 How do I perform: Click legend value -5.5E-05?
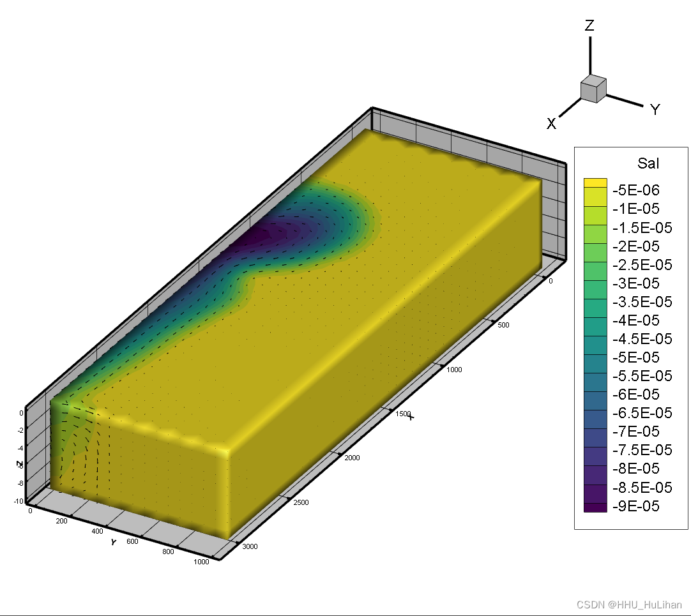(x=642, y=376)
